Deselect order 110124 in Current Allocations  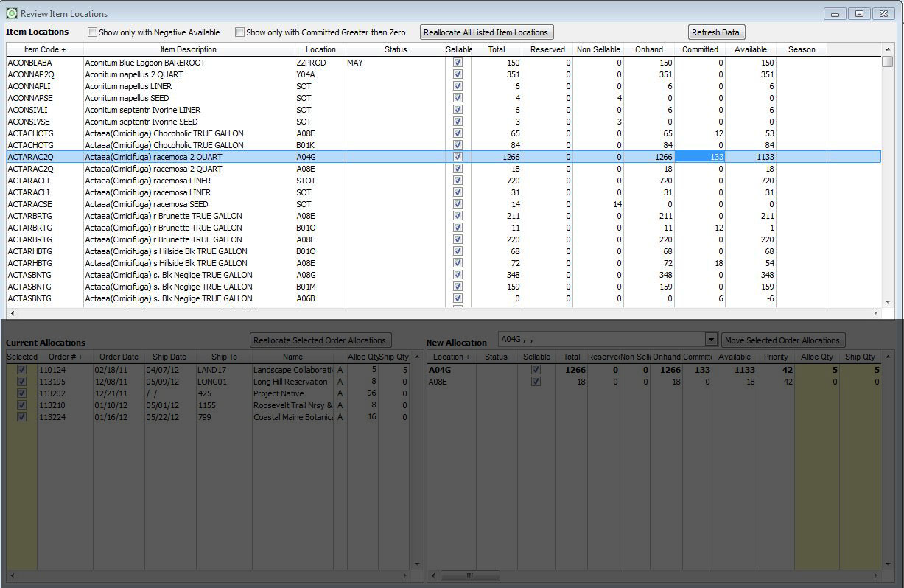(21, 370)
